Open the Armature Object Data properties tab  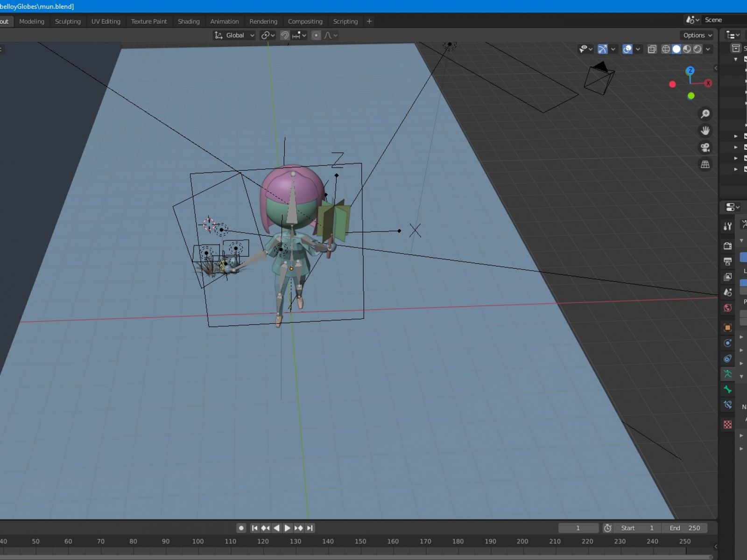[727, 374]
